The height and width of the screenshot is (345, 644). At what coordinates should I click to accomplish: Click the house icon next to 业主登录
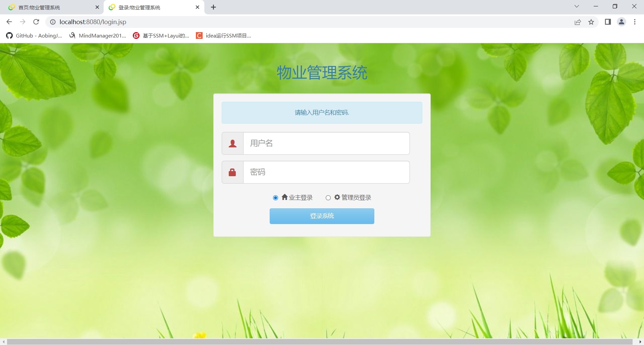pos(284,197)
